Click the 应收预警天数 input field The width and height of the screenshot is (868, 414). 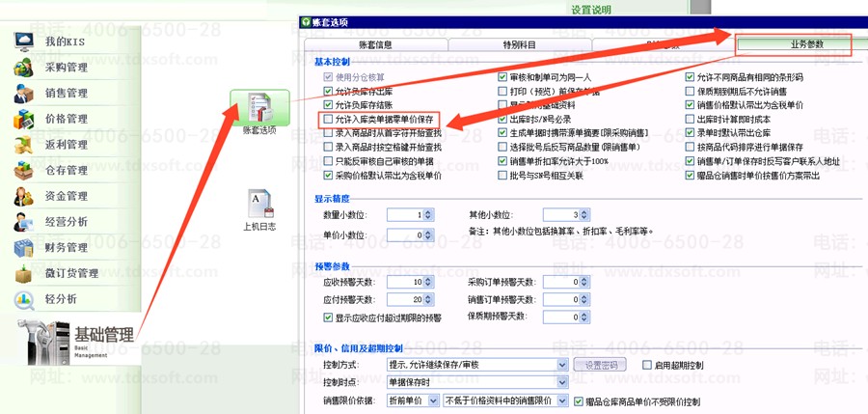click(x=403, y=282)
